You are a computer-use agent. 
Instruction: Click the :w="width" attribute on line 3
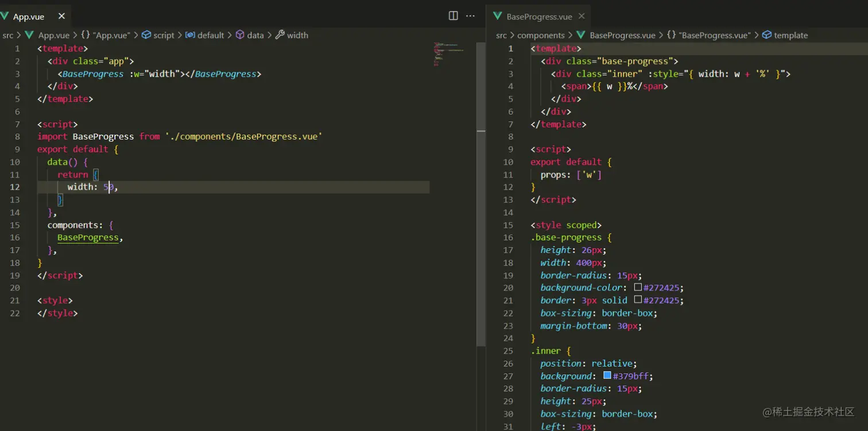[154, 74]
